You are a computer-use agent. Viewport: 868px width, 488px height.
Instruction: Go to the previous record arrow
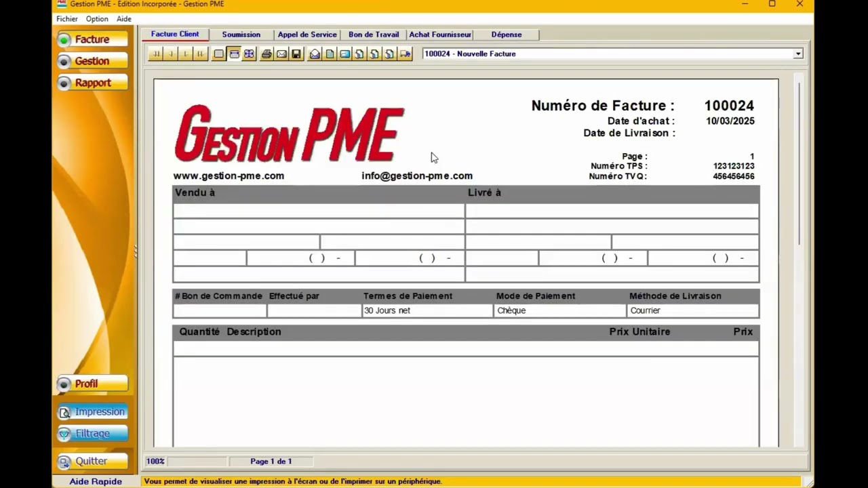point(171,54)
